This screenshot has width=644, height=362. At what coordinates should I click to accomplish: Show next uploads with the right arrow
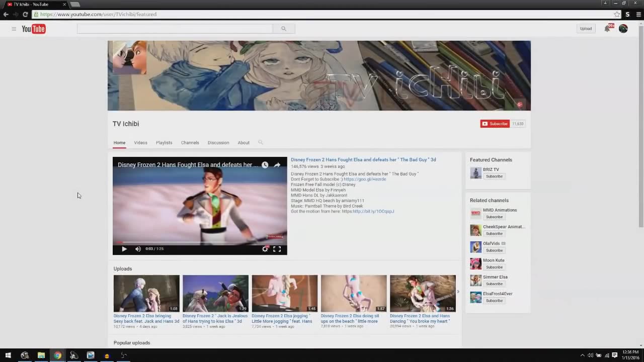pyautogui.click(x=458, y=292)
